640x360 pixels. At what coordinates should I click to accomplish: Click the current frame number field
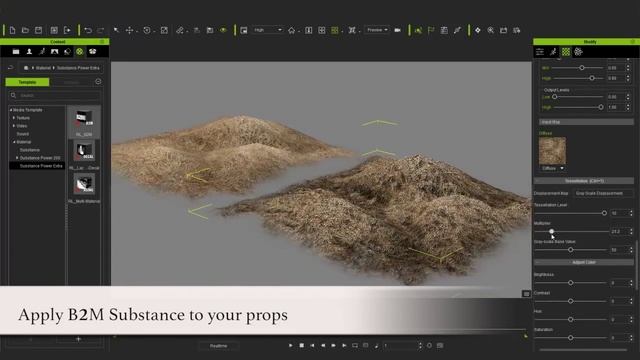coord(399,346)
